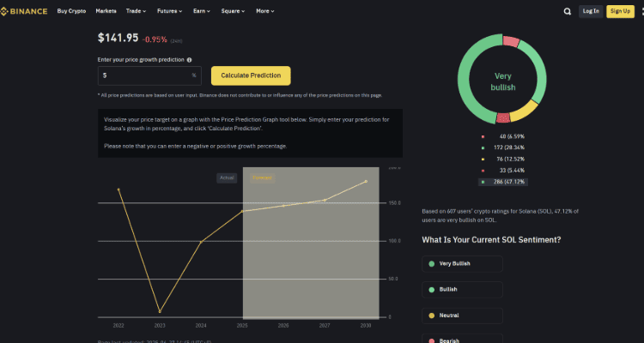Click the 2024 data point on price graph

201,242
